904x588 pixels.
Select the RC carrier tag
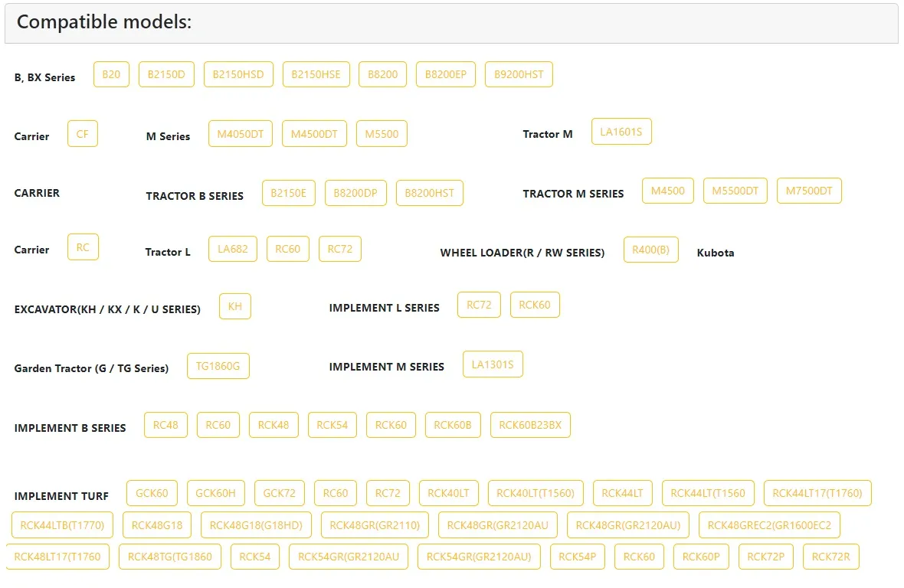(83, 247)
